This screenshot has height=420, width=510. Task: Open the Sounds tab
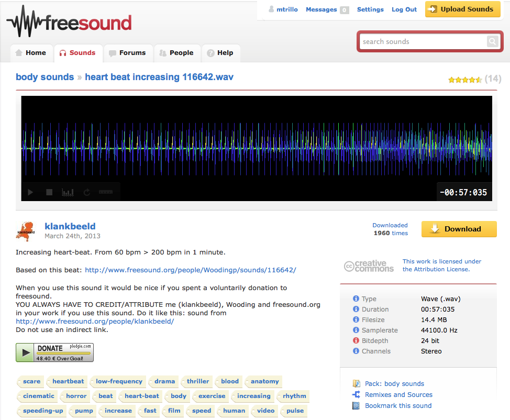79,53
